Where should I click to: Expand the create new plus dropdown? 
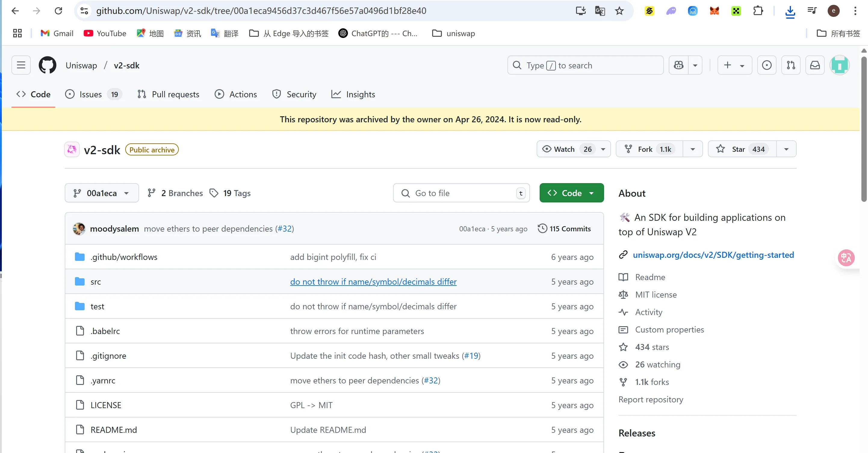point(735,65)
